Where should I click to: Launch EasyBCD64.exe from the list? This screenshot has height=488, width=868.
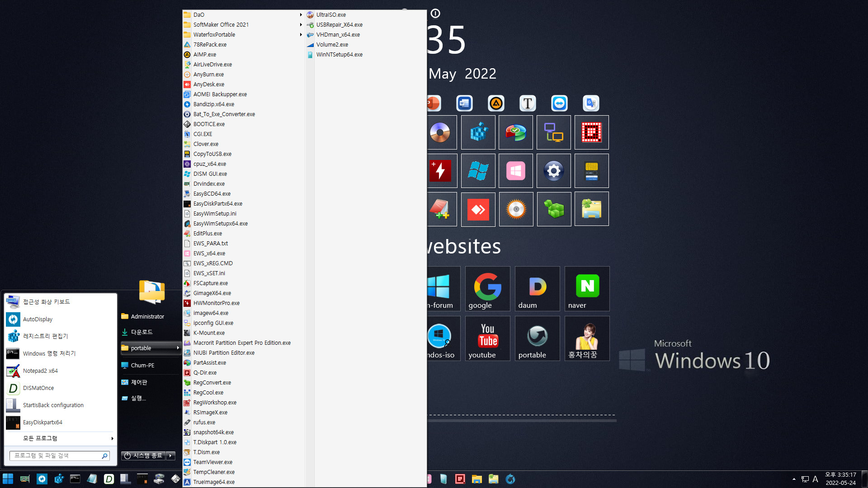243,194
